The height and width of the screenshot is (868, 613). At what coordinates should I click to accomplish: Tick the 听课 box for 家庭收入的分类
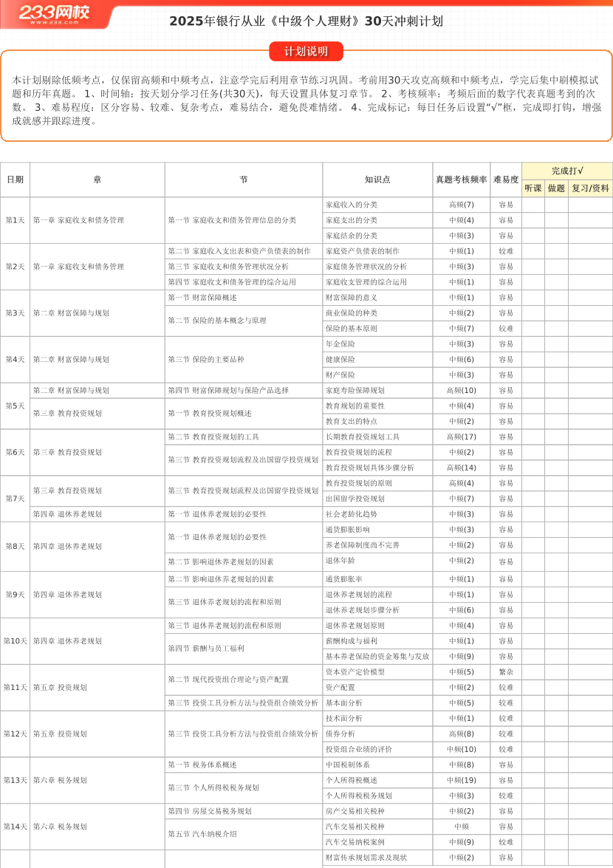pos(532,205)
